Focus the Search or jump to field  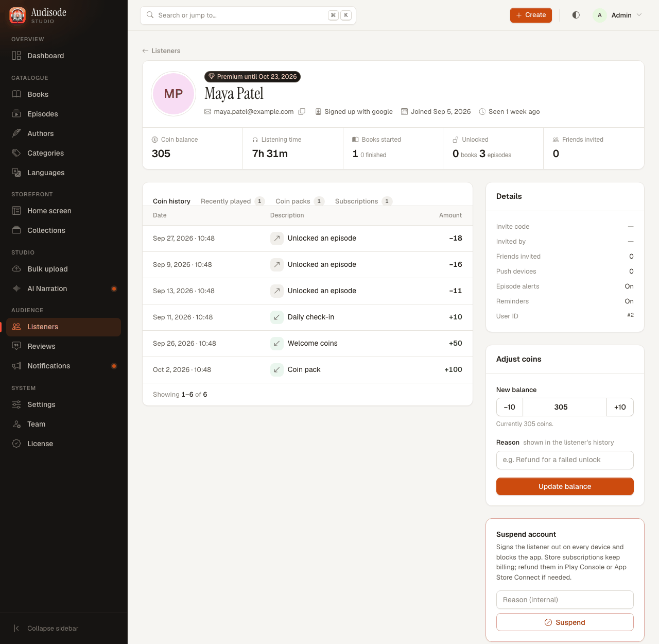(x=248, y=15)
